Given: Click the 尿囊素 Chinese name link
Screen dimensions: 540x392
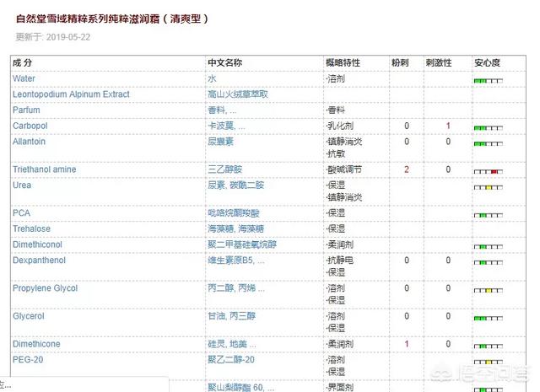Looking at the screenshot, I should [220, 142].
